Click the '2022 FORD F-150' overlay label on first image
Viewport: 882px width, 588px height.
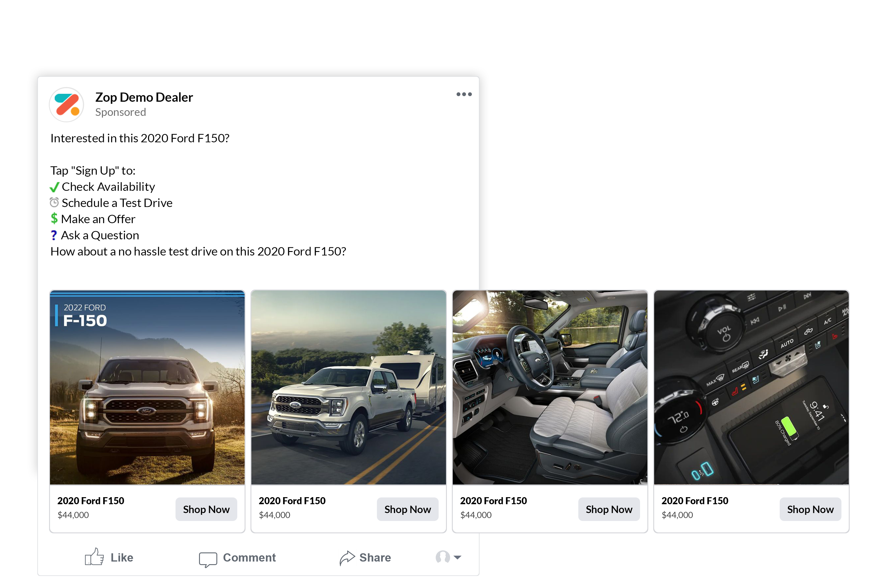click(82, 315)
